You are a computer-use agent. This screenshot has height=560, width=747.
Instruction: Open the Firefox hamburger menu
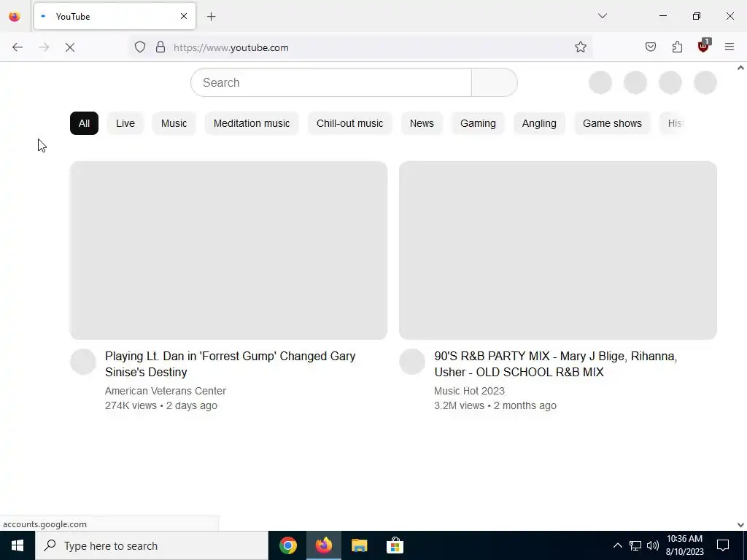click(729, 47)
